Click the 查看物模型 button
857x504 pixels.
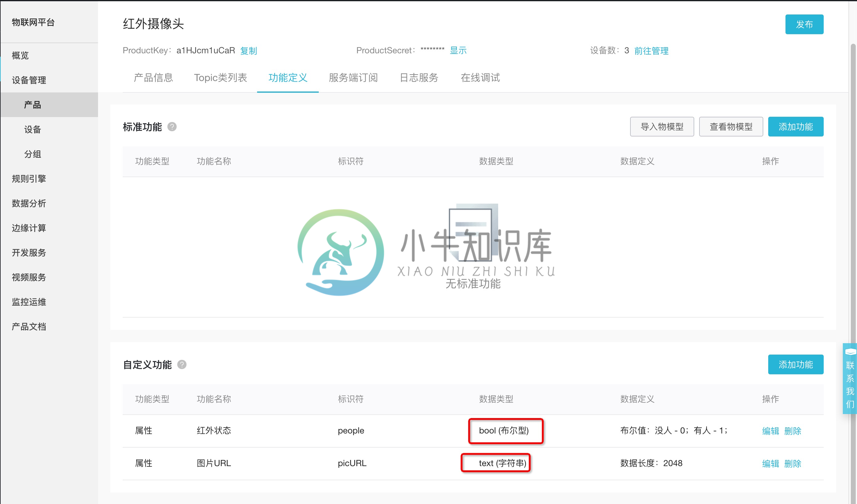point(731,127)
